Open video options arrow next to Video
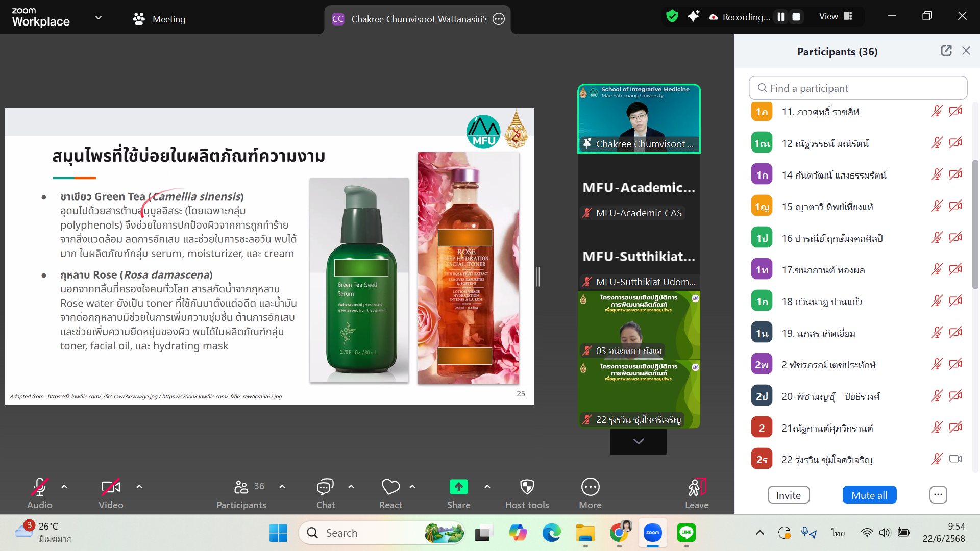 pos(139,487)
